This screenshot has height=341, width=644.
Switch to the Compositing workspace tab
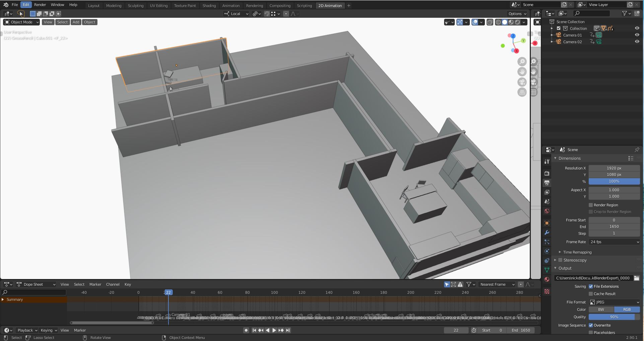[x=280, y=6]
